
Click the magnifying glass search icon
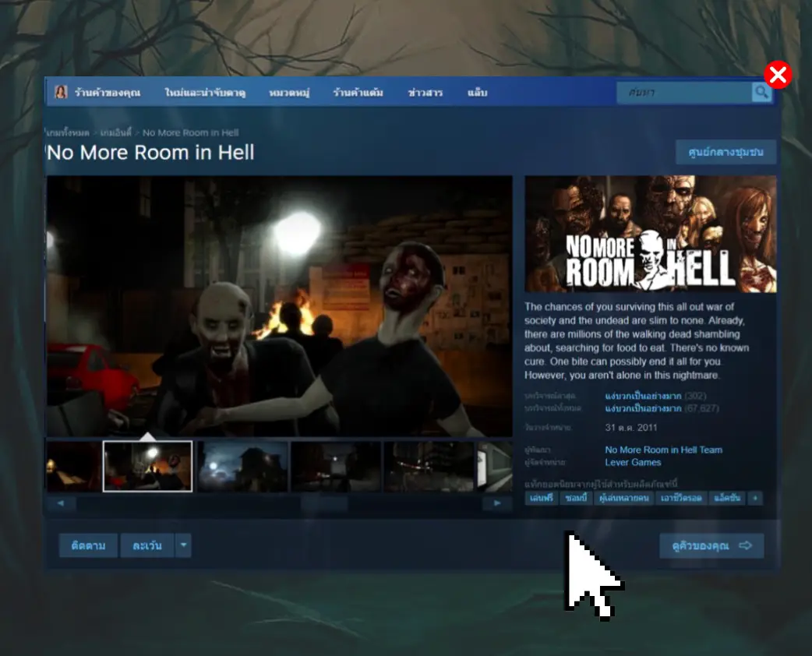coord(761,93)
